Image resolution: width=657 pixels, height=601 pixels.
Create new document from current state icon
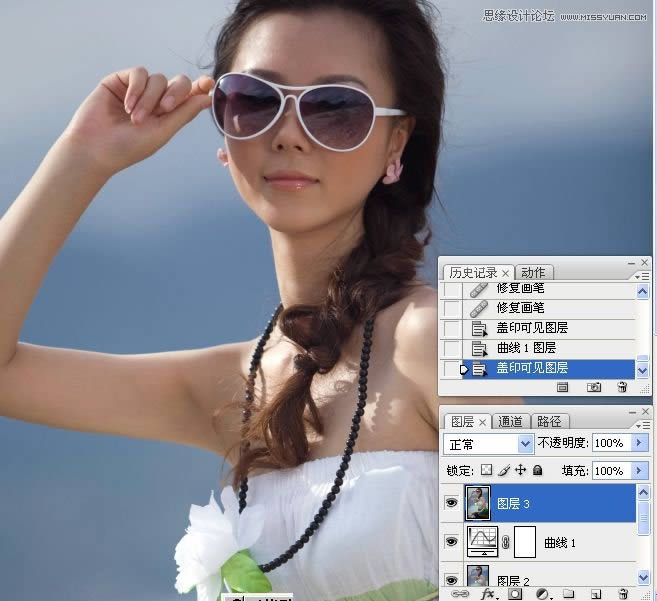coord(563,387)
